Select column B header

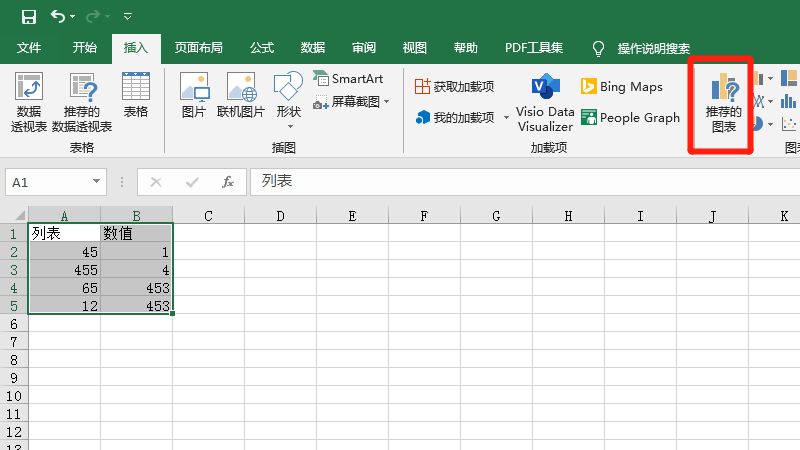click(136, 215)
